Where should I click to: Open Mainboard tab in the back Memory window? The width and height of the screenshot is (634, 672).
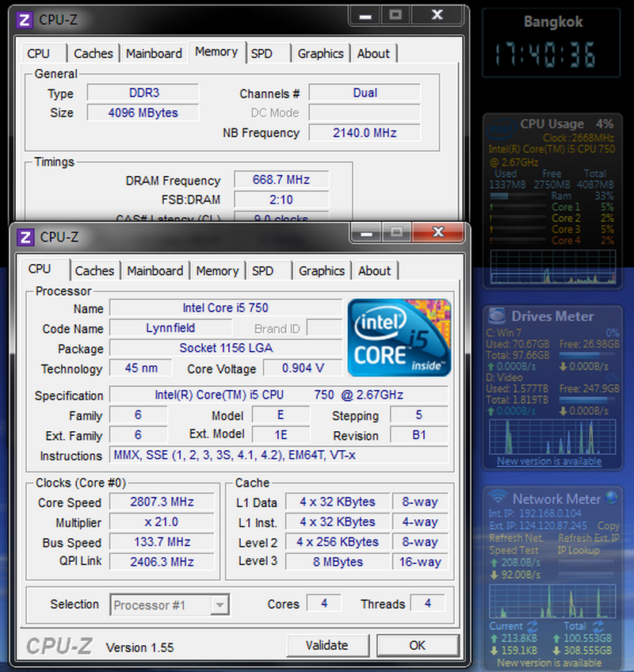click(x=154, y=54)
